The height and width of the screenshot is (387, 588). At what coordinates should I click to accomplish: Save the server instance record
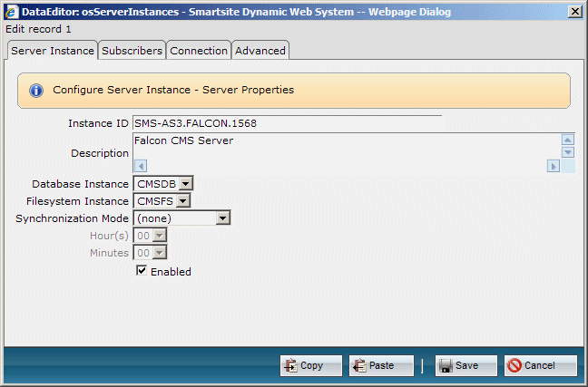[x=466, y=365]
